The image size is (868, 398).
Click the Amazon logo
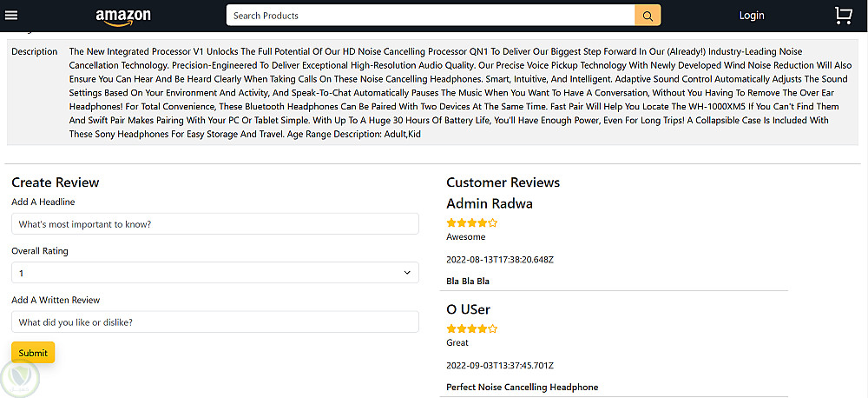click(123, 16)
